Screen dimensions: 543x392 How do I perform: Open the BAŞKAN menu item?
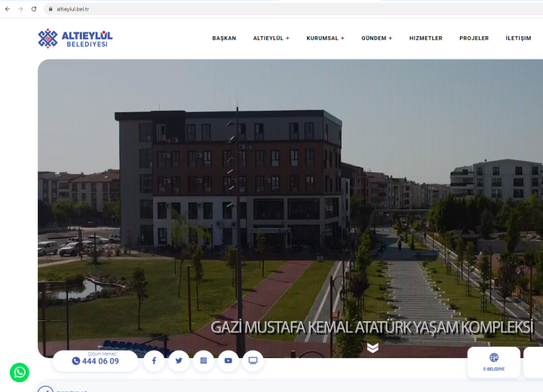coord(224,38)
